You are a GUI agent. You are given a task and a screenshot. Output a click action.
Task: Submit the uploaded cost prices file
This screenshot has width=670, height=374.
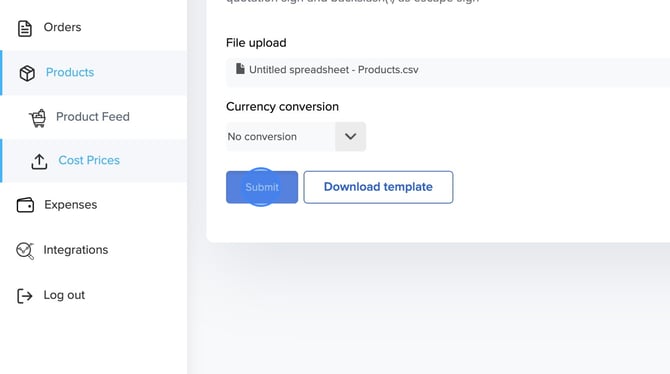pyautogui.click(x=262, y=187)
